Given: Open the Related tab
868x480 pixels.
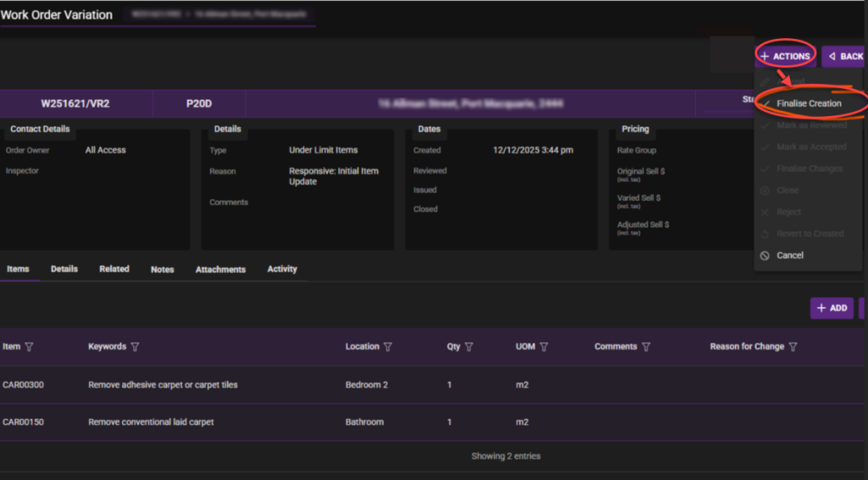Looking at the screenshot, I should tap(114, 269).
